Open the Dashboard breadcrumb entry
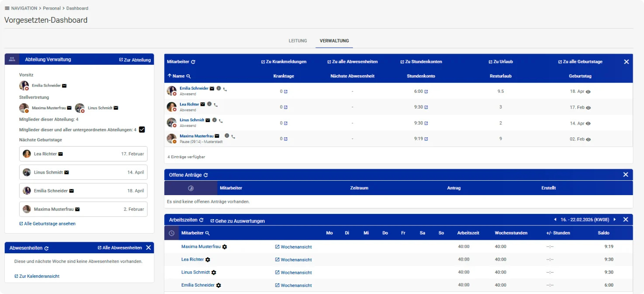The height and width of the screenshot is (294, 644). 77,8
